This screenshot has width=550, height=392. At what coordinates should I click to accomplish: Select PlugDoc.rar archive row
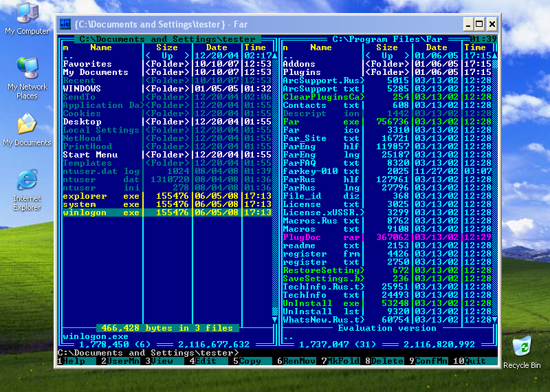387,237
